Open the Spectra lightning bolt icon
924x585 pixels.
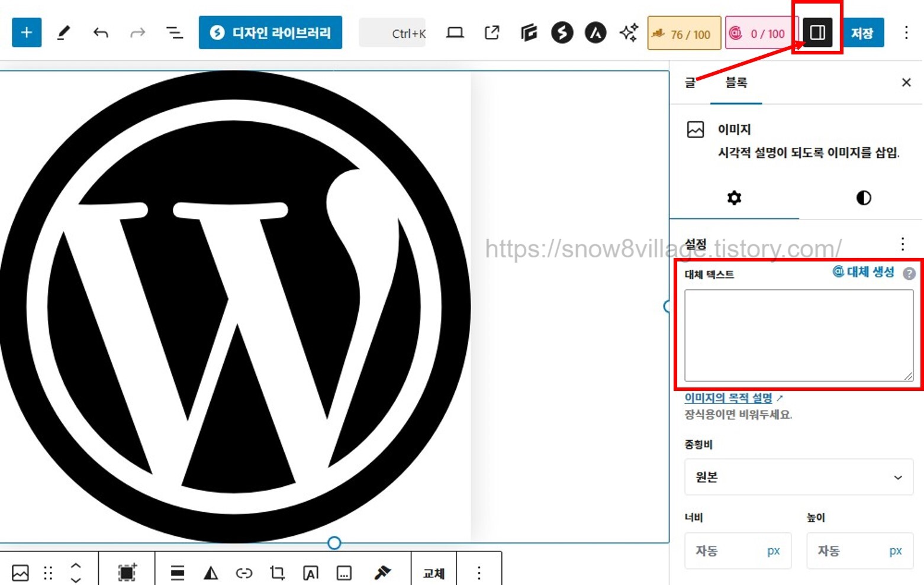click(562, 33)
